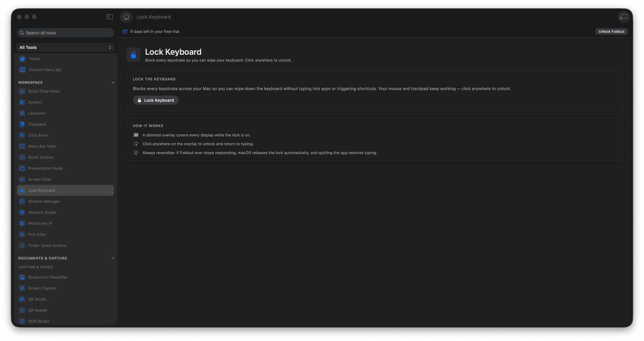The height and width of the screenshot is (341, 644).
Task: Click the 9 days left trial text
Action: [x=155, y=32]
